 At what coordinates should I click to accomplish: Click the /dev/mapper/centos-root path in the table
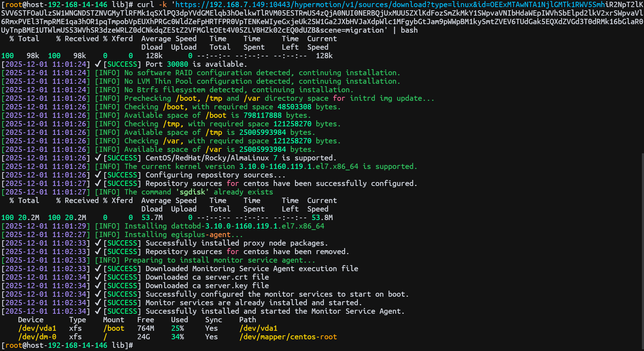pos(288,337)
